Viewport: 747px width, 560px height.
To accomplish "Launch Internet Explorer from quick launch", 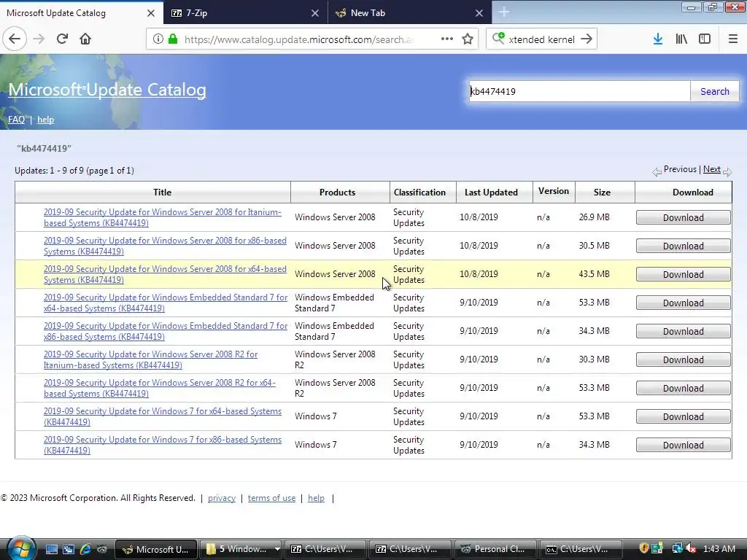I will (x=85, y=549).
